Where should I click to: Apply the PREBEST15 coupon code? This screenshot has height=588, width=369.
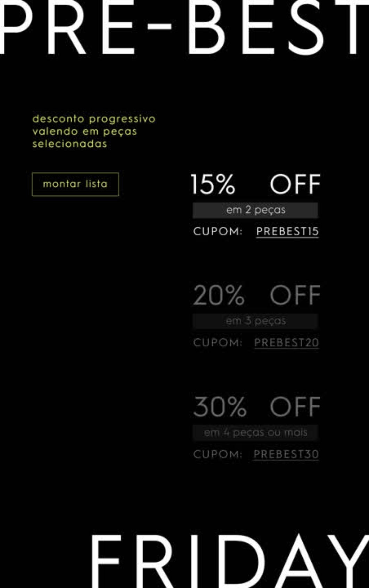pyautogui.click(x=287, y=231)
